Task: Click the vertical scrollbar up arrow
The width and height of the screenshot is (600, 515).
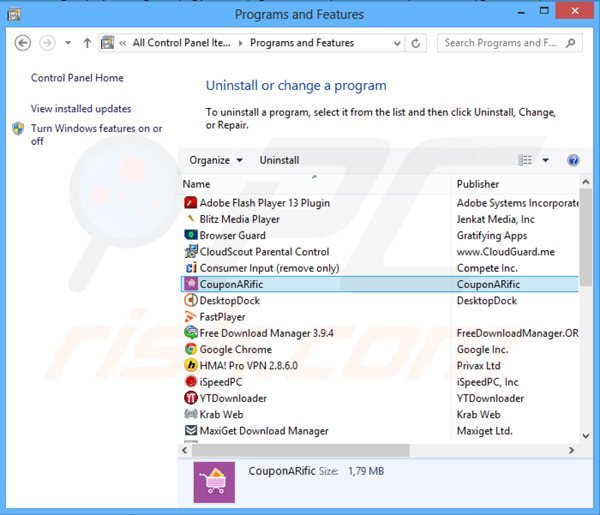Action: tap(585, 182)
